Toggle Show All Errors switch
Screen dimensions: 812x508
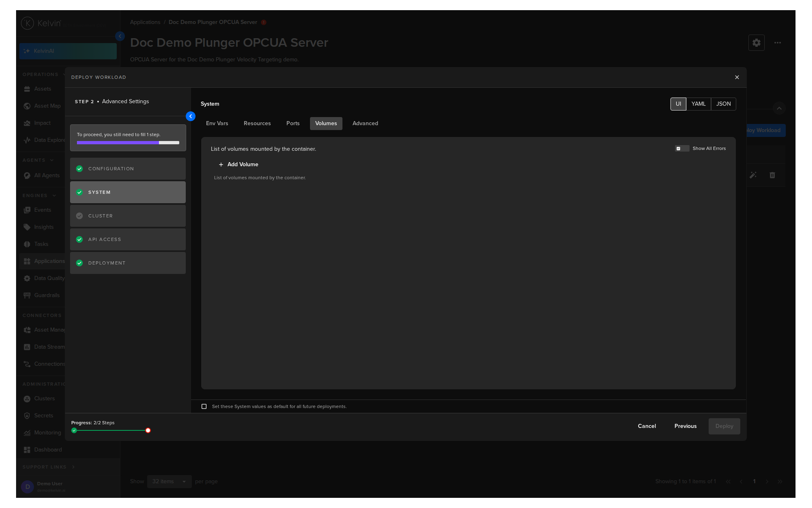pyautogui.click(x=682, y=149)
